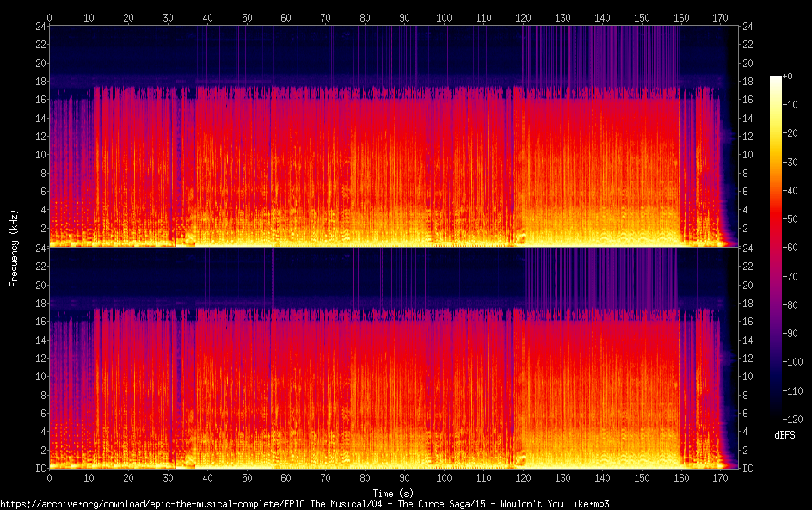The image size is (812, 510).
Task: Click the "dBFS" label under the color scale
Action: click(x=784, y=436)
